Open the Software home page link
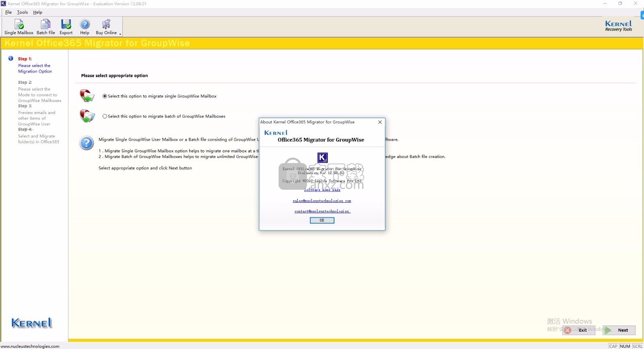This screenshot has width=644, height=349. [322, 190]
